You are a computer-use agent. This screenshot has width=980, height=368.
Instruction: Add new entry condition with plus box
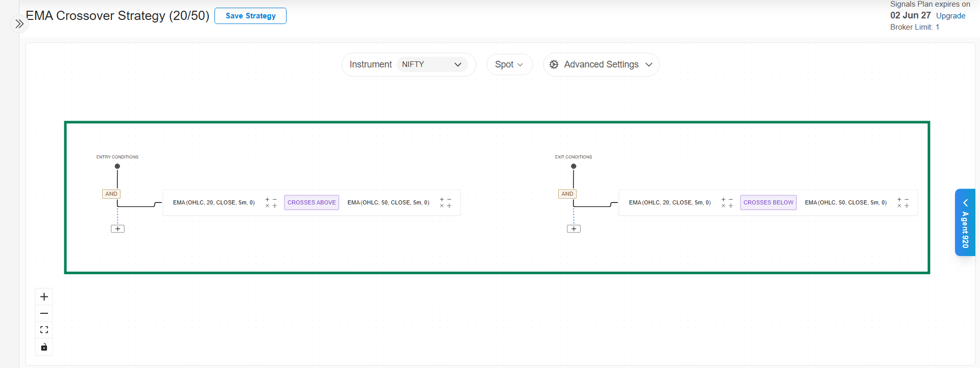pos(117,229)
